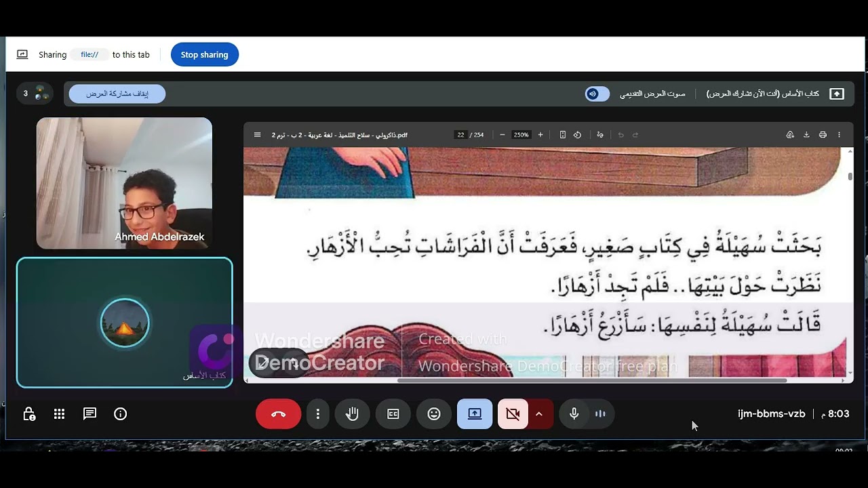
Task: Click the presenting screen icon in banner
Action: 837,94
